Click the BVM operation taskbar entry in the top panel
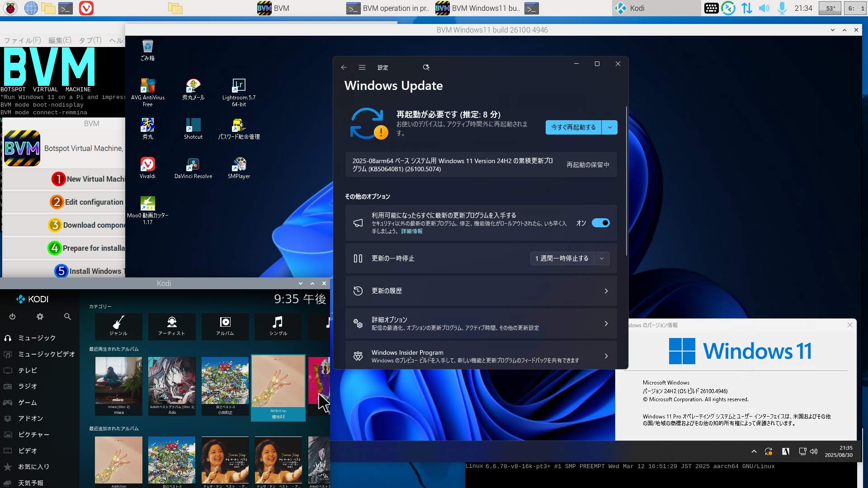Screen dimensions: 868x488 tap(388, 8)
